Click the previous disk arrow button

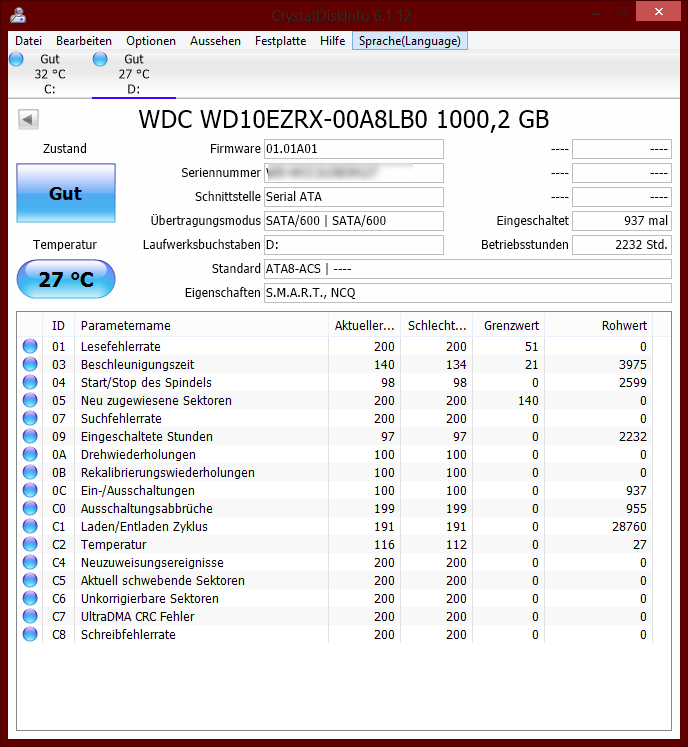pyautogui.click(x=28, y=119)
